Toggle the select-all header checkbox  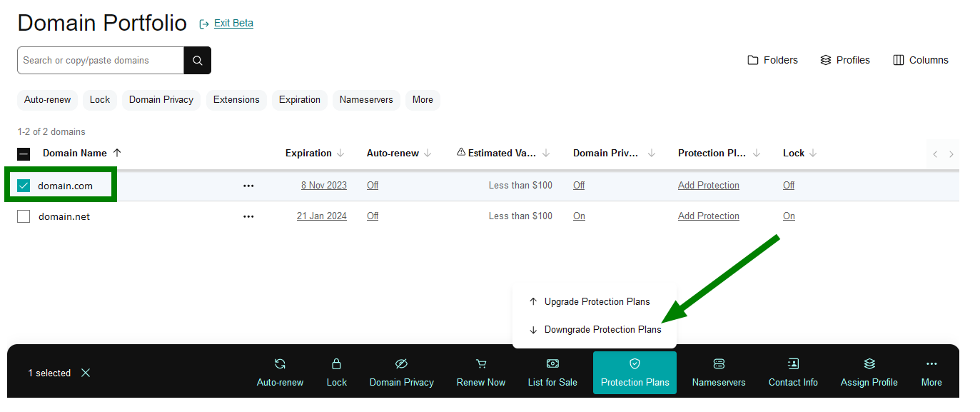24,154
